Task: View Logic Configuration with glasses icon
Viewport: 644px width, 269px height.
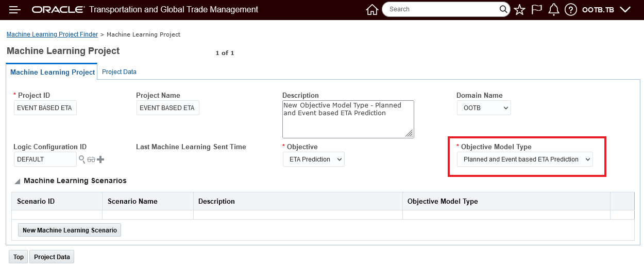Action: (91, 159)
